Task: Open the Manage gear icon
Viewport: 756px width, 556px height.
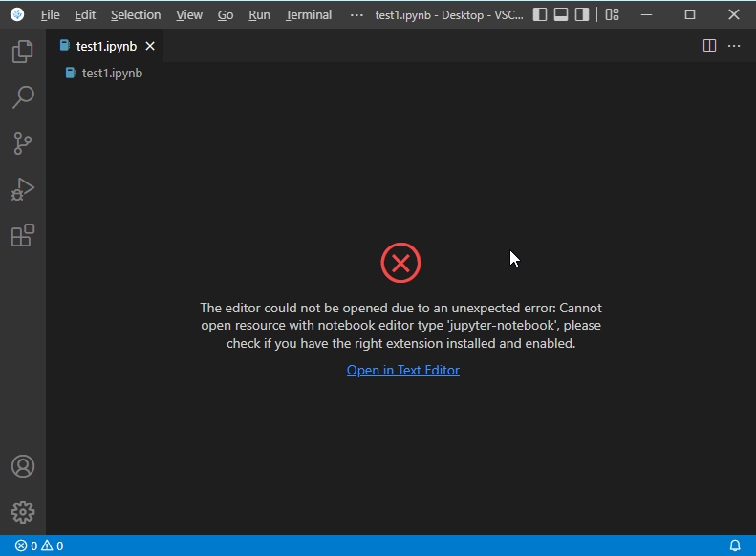Action: 23,512
